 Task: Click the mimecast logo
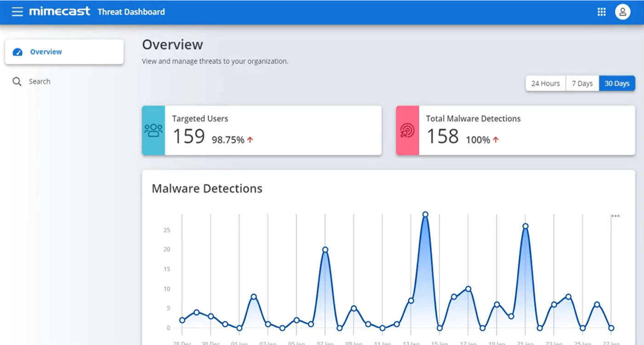[59, 12]
